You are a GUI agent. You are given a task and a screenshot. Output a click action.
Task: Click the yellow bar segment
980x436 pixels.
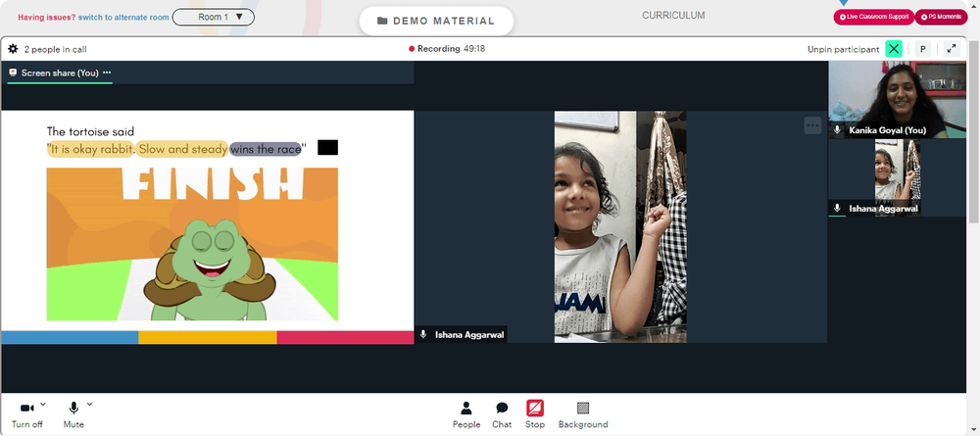click(x=208, y=337)
